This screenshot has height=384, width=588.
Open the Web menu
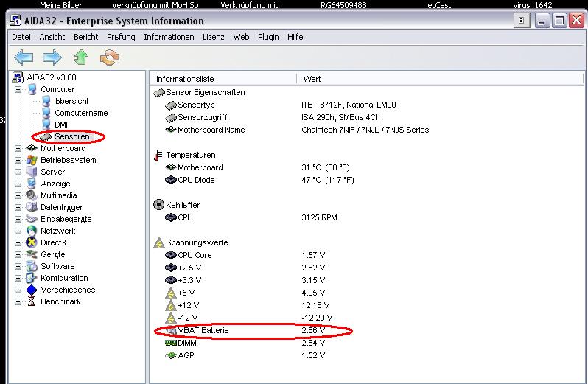(241, 37)
